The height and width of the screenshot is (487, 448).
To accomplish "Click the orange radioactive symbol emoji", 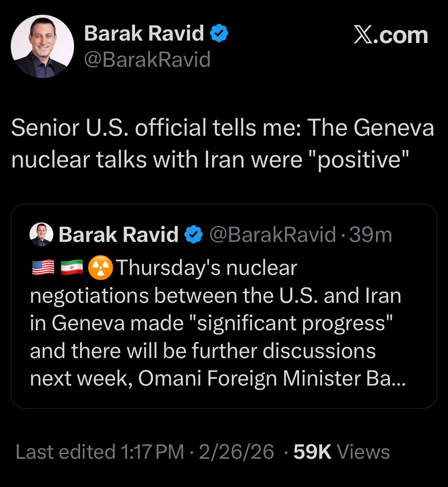I will click(100, 267).
